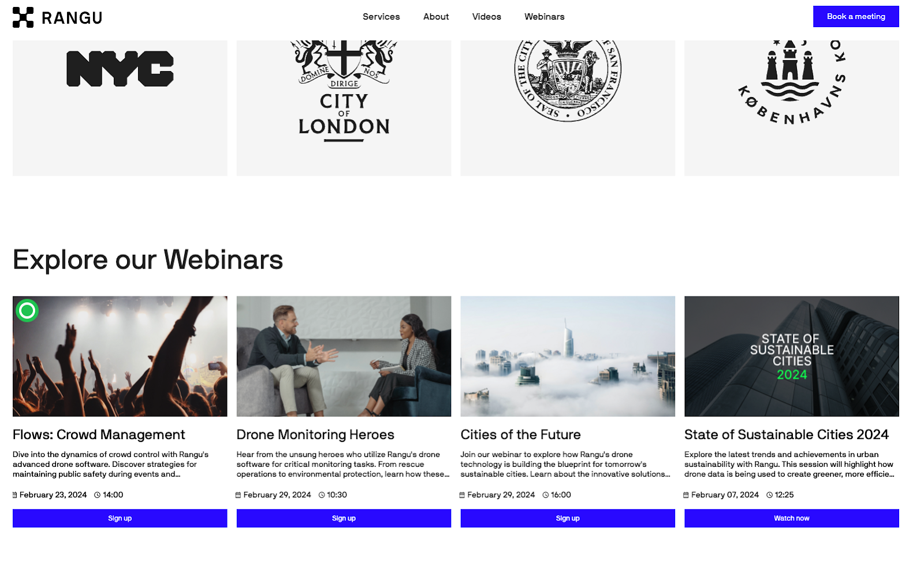Screen dimensions: 924x561
Task: Click the Rangu logo icon
Action: [23, 17]
